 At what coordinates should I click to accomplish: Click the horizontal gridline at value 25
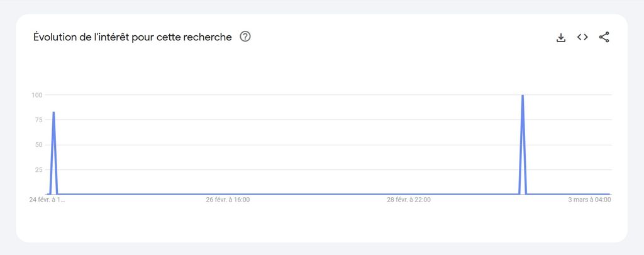[314, 169]
